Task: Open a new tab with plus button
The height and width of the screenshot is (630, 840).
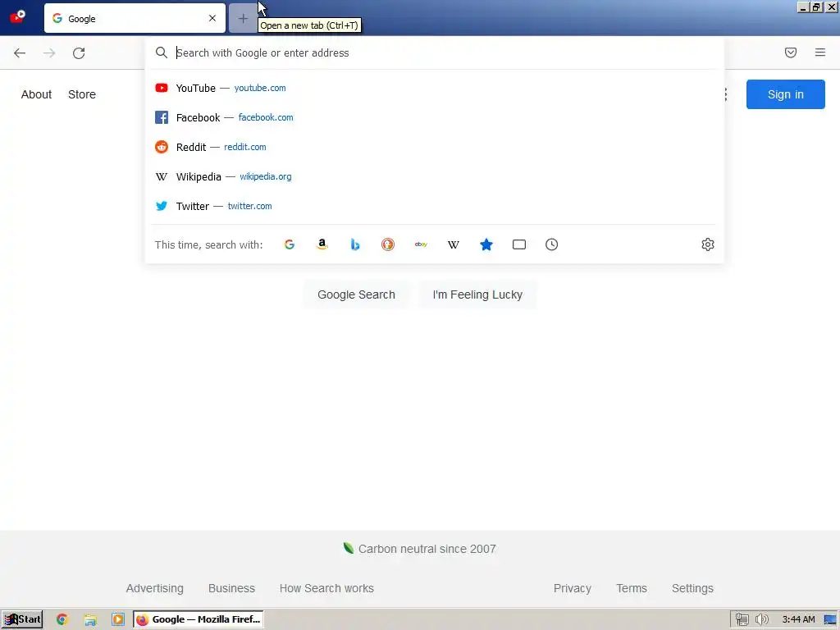Action: click(x=243, y=19)
